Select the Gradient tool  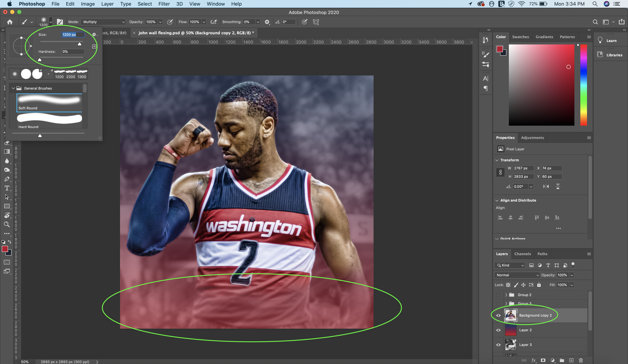(7, 152)
